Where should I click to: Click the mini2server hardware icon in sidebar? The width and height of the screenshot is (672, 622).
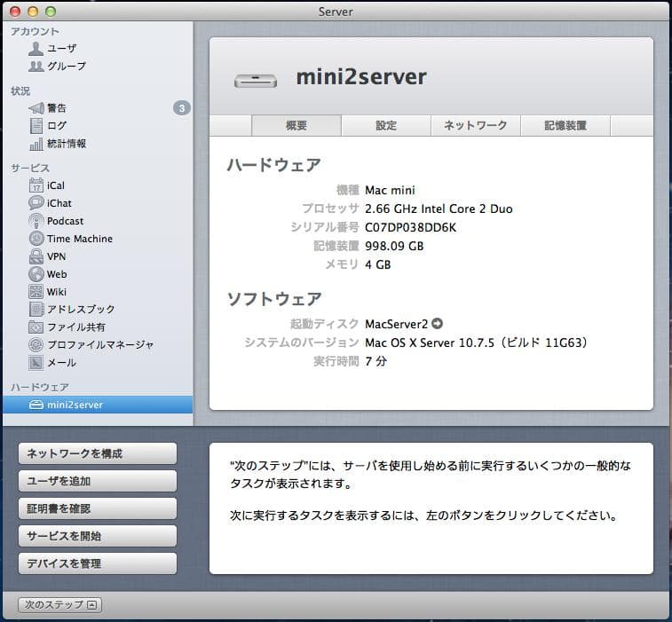36,405
